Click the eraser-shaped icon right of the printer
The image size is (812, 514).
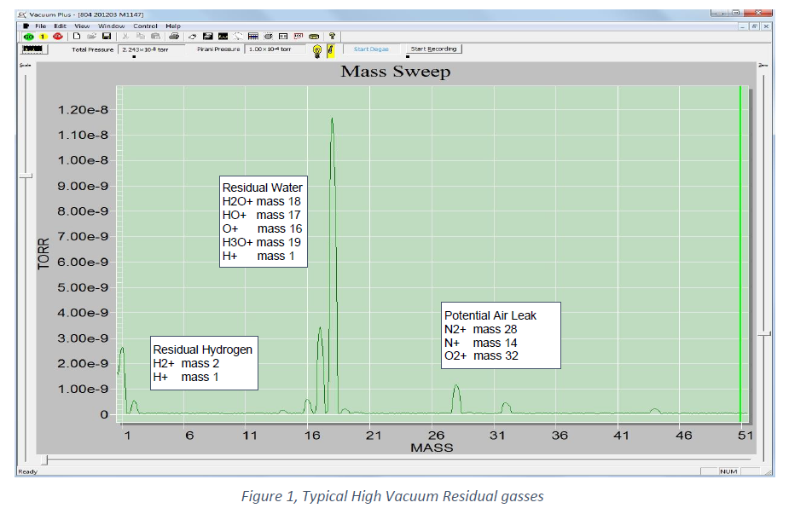pos(192,37)
